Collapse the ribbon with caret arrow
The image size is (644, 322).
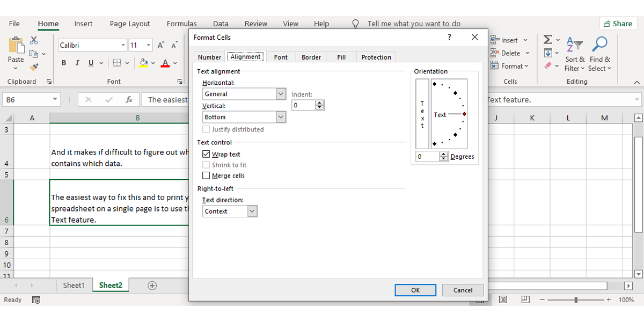[x=637, y=82]
